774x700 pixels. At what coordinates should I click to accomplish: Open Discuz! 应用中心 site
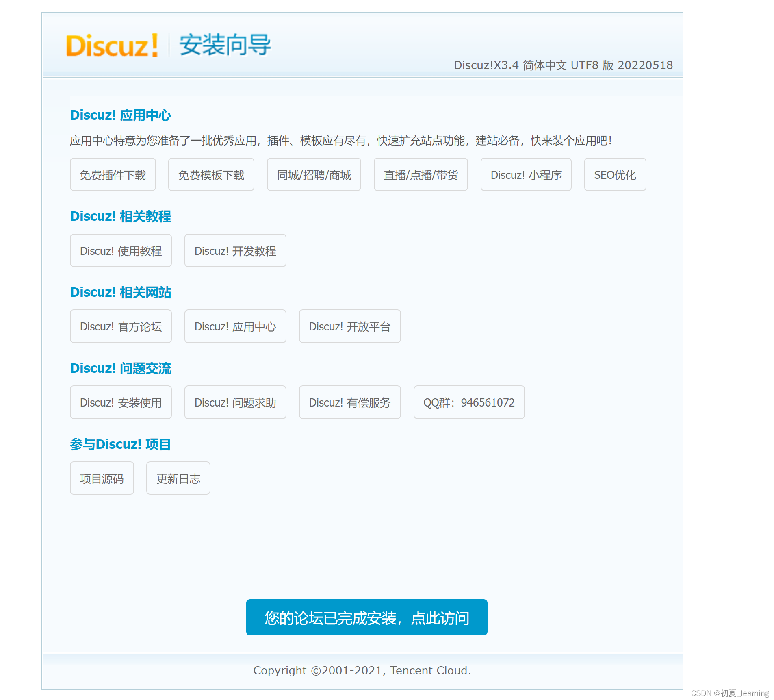pos(235,326)
